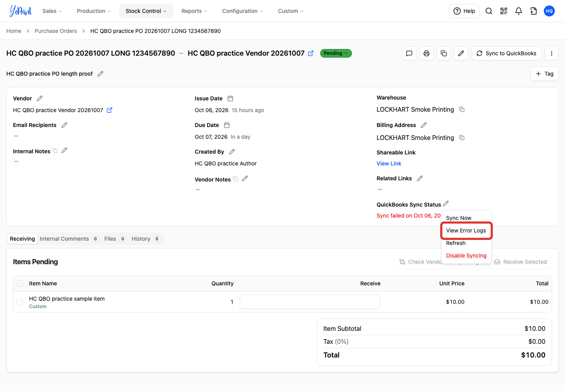Open the HQ user avatar menu
This screenshot has width=565, height=392.
click(549, 11)
